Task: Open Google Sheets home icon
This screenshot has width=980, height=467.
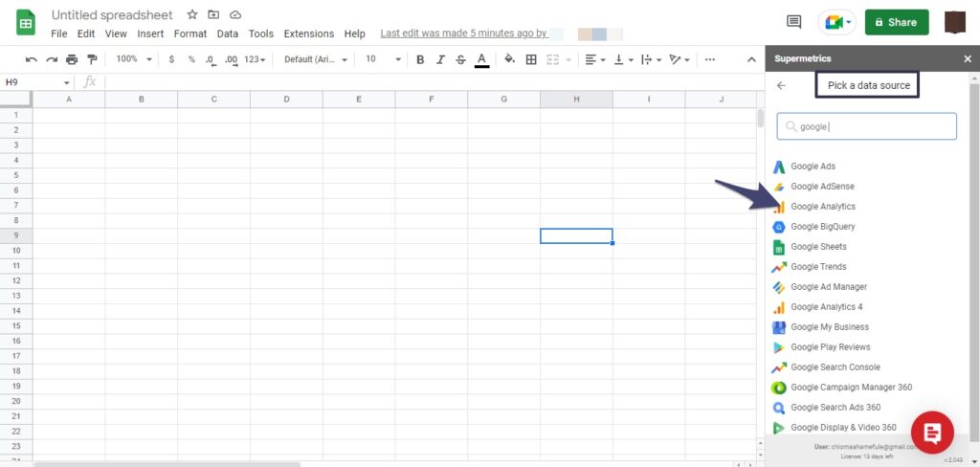Action: [26, 23]
